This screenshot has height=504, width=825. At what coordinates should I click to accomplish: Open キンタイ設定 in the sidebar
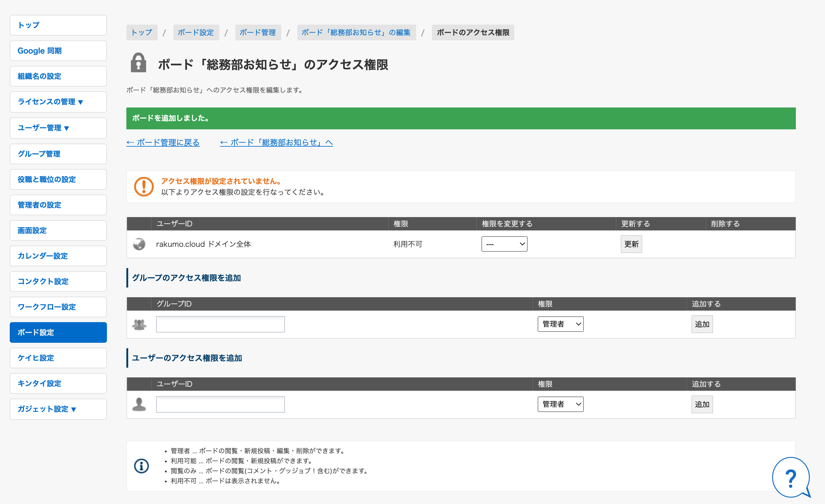58,383
